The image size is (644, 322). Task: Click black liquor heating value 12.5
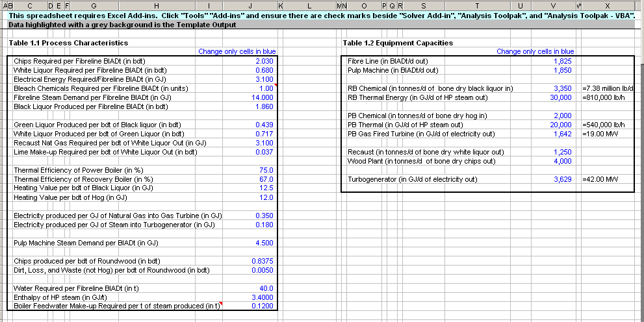point(266,188)
